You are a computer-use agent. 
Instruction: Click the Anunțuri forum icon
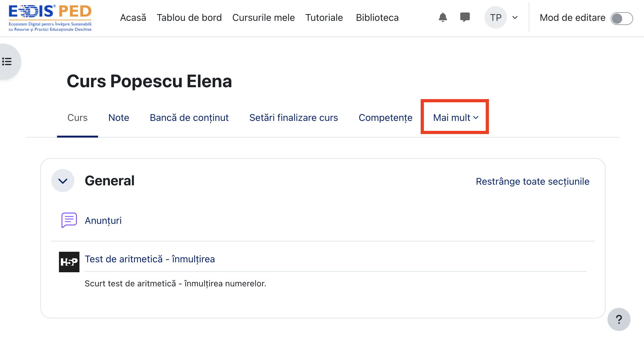point(69,220)
